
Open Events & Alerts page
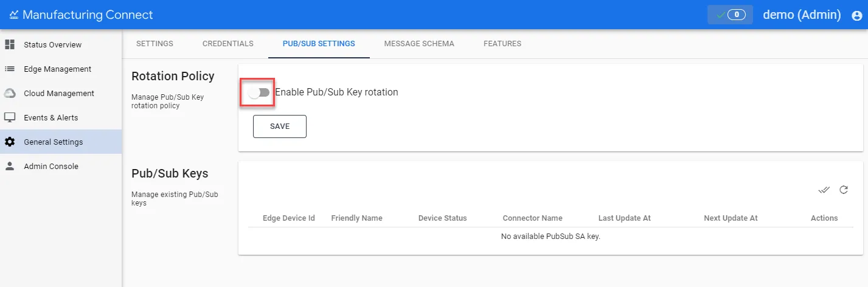click(x=61, y=117)
